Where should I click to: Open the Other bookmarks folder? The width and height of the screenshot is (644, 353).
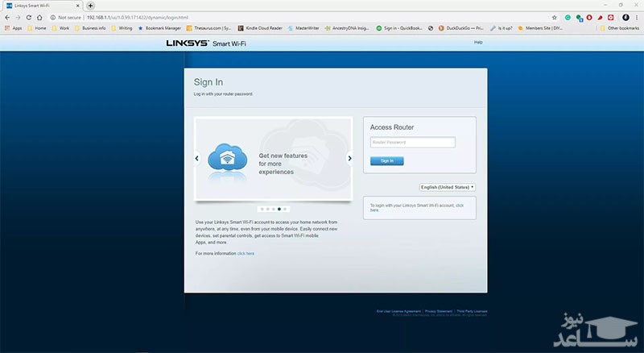click(x=620, y=27)
